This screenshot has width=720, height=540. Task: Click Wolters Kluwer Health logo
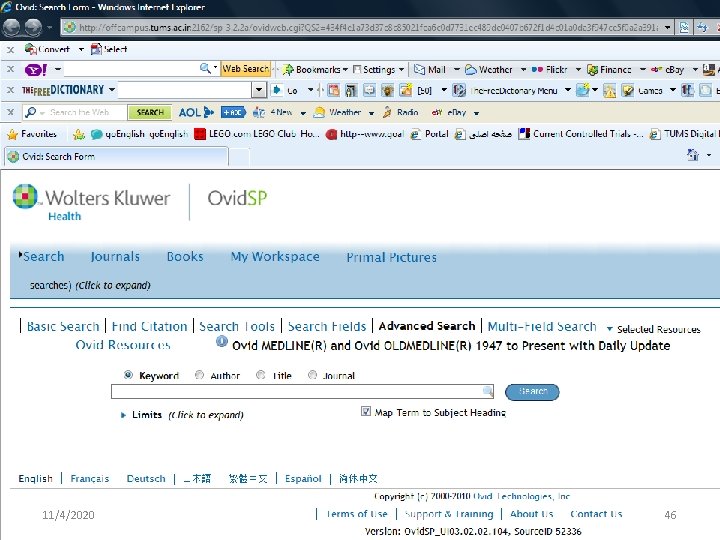[x=91, y=202]
